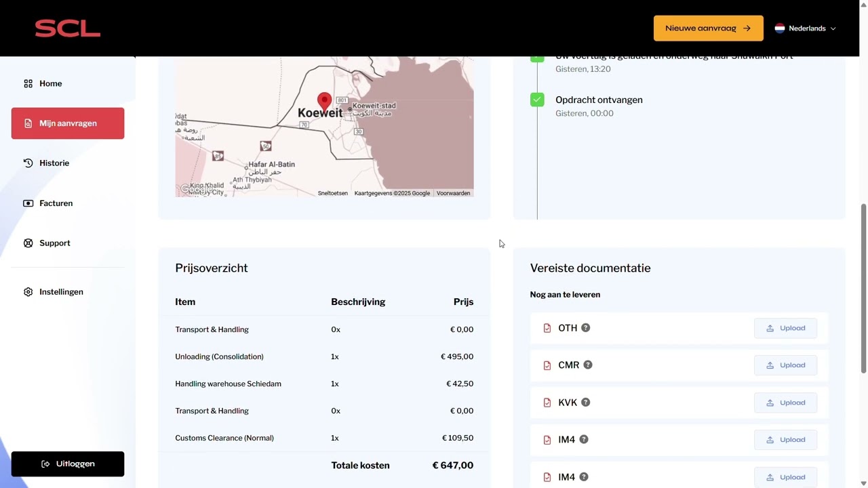Click the green check for Opdracht ontvangen
Screen dimensions: 868x488
(537, 100)
